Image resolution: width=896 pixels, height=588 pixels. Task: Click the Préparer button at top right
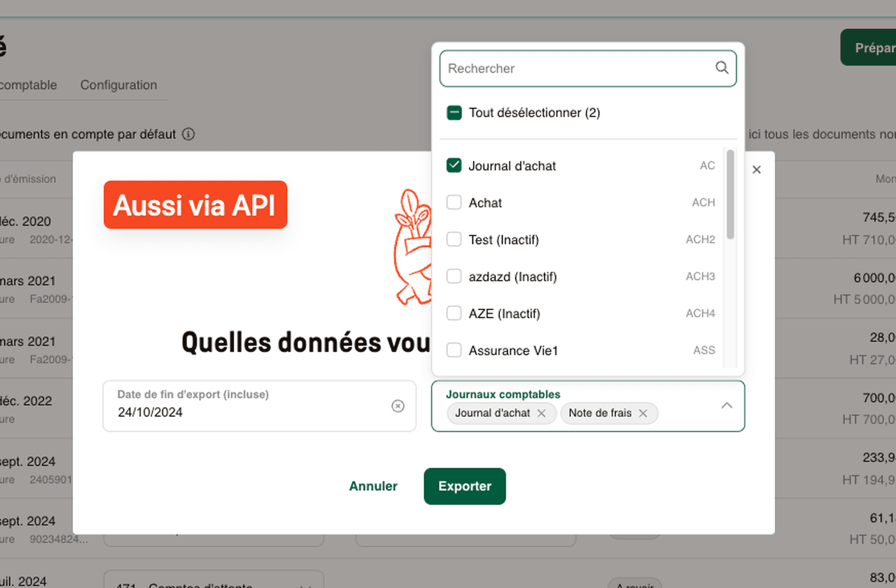(875, 47)
